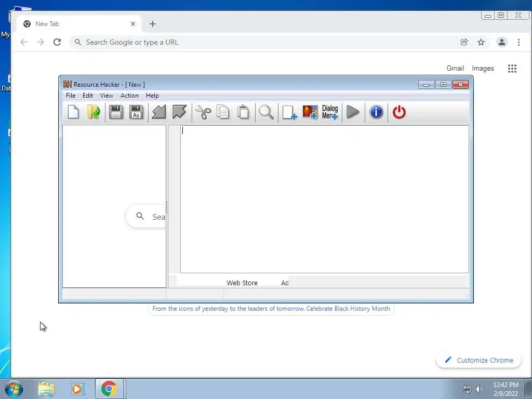Screen dimensions: 532x399
Task: Open Resource Hacker Edit menu
Action: pyautogui.click(x=87, y=96)
